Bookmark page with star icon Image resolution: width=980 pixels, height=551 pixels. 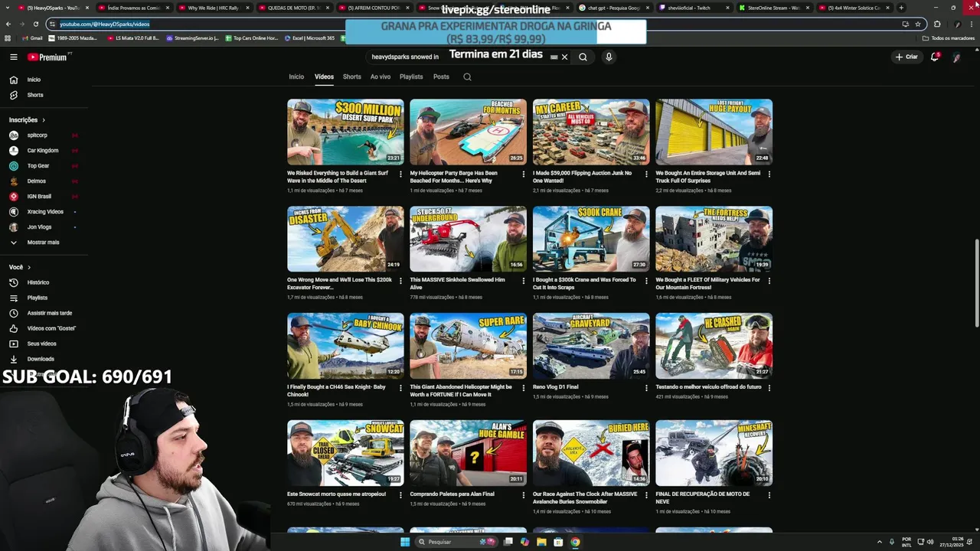point(918,24)
